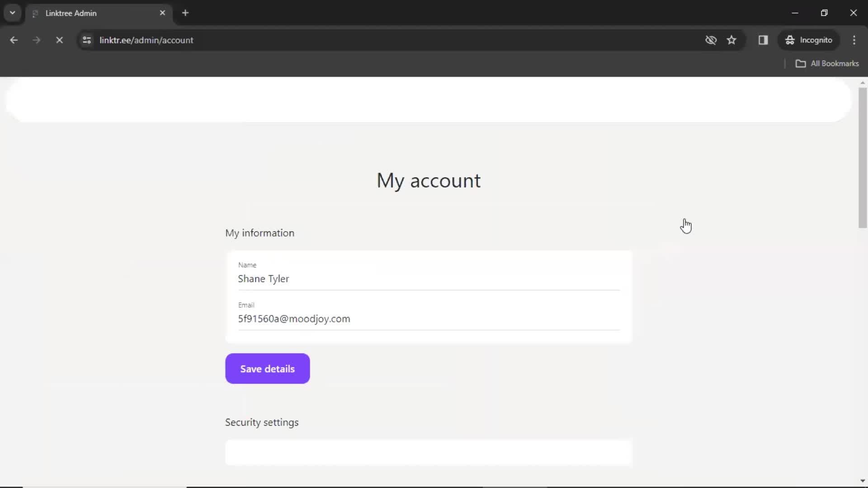Open the third-party cookies blocked eye icon
868x488 pixels.
pyautogui.click(x=711, y=40)
